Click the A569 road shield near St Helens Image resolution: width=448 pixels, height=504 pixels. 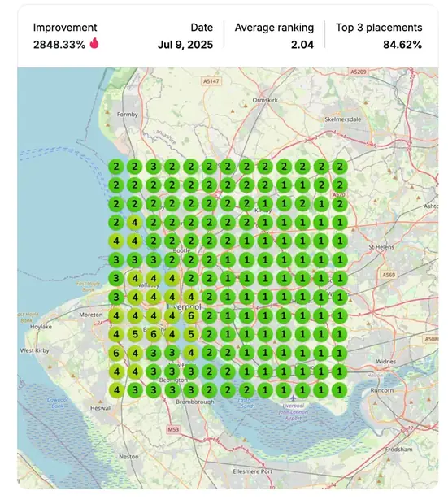click(389, 275)
